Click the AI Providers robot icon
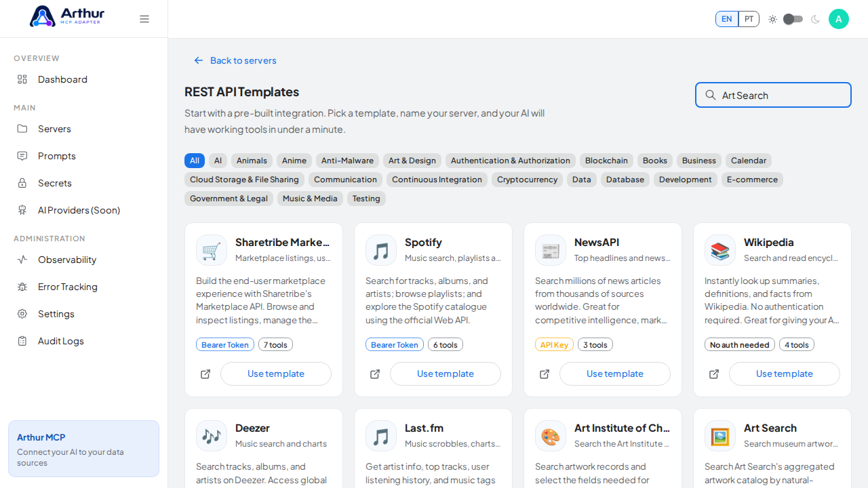 (22, 210)
